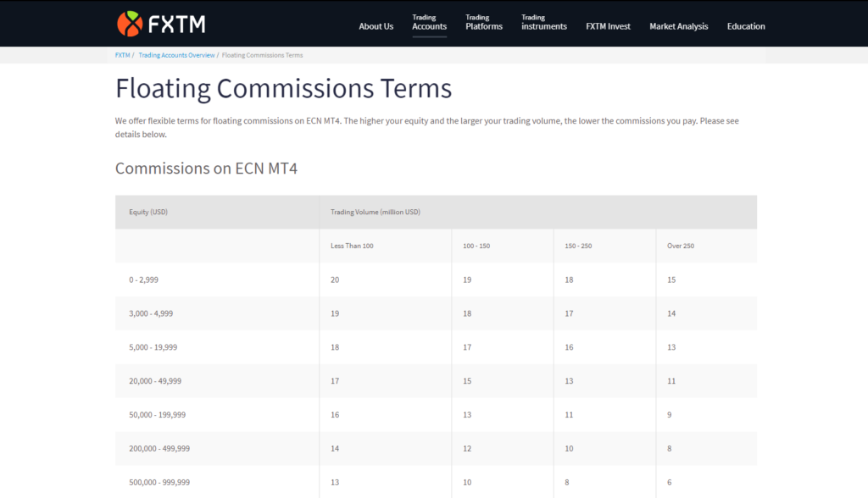Open the Market Analysis section
Image resolution: width=868 pixels, height=498 pixels.
coord(678,26)
